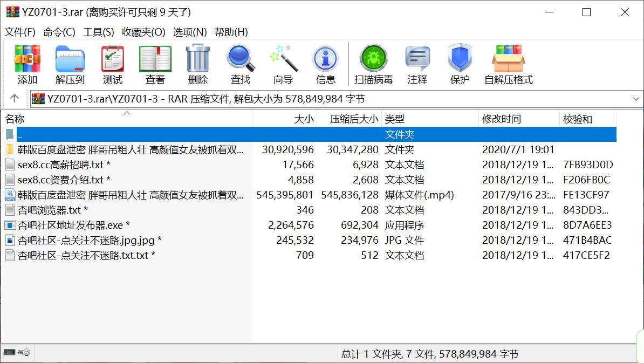Go up one level with the arrow button
Screen dimensions: 644x363
(x=15, y=99)
